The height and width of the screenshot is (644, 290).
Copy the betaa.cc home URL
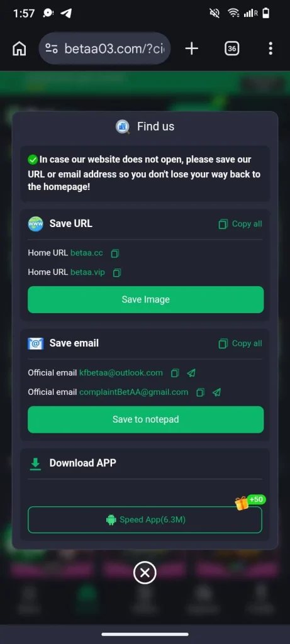tap(115, 253)
